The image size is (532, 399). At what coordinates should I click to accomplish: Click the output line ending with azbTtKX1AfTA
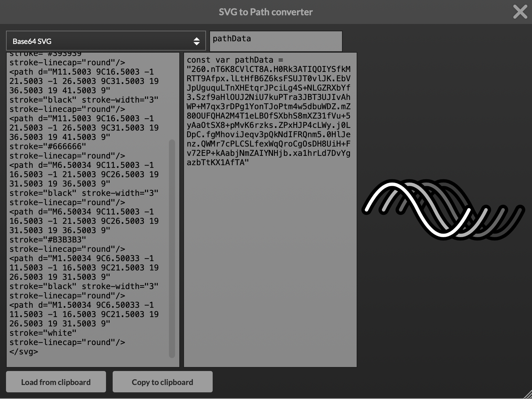click(x=218, y=163)
